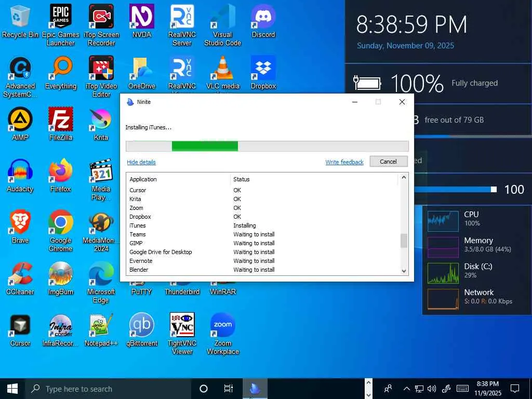Open the volume control in tray

tap(432, 389)
